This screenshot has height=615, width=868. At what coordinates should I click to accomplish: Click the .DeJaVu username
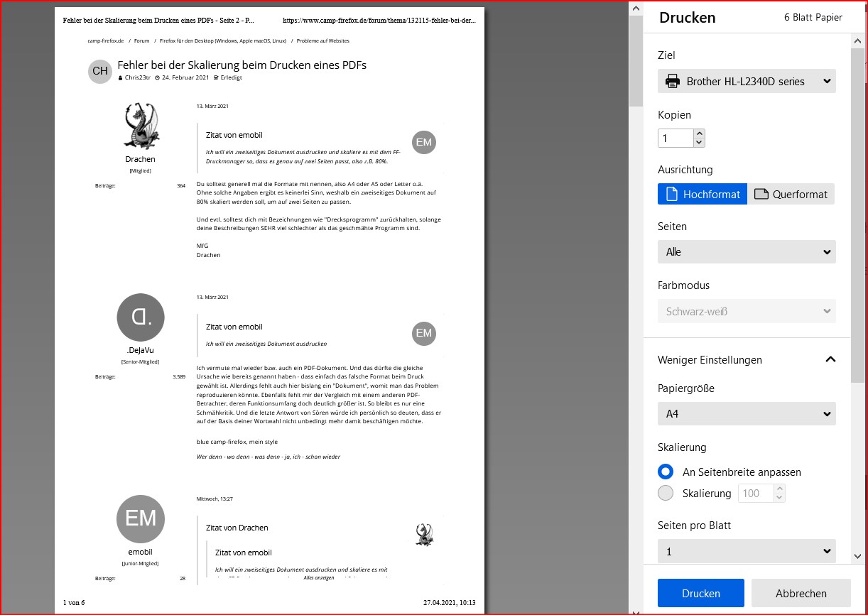[140, 350]
